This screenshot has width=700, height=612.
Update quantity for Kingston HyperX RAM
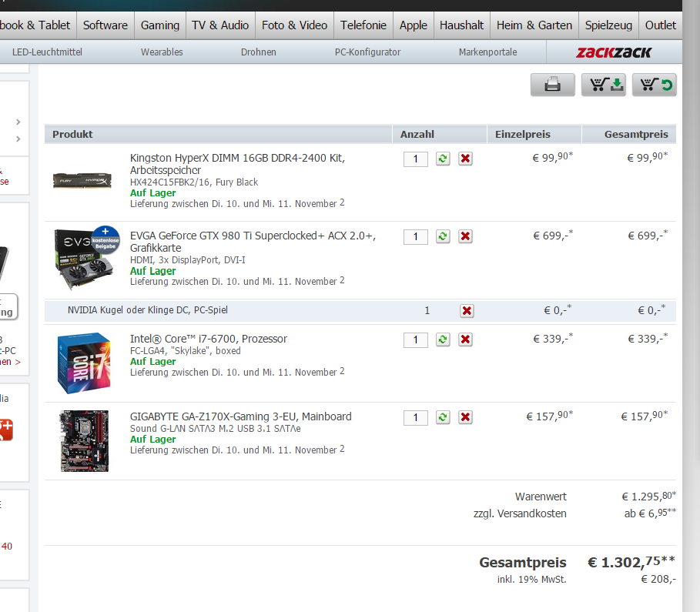(443, 159)
